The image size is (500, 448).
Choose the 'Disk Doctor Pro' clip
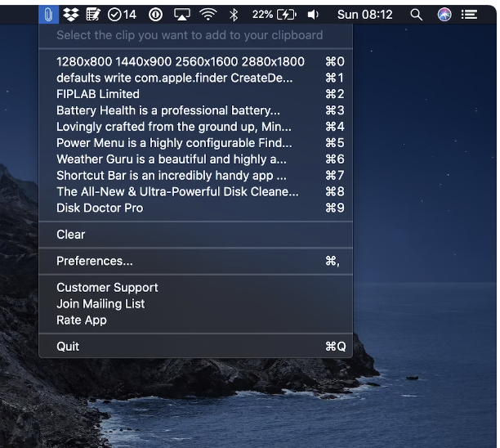tap(195, 208)
